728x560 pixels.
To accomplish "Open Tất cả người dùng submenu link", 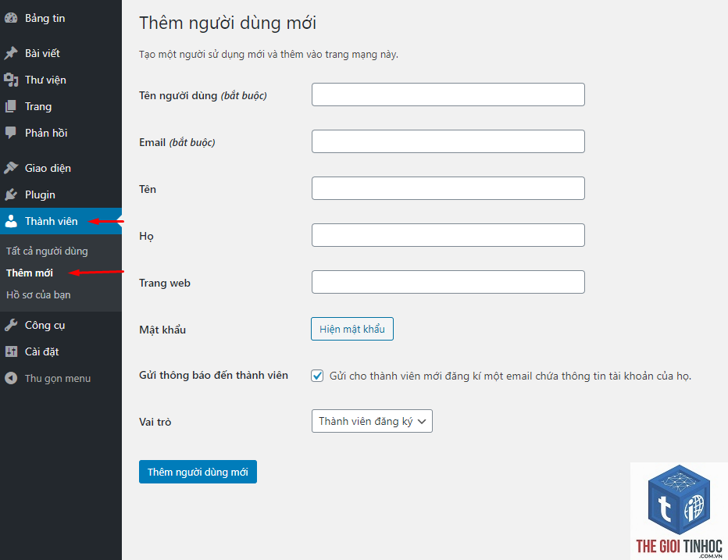I will point(47,251).
